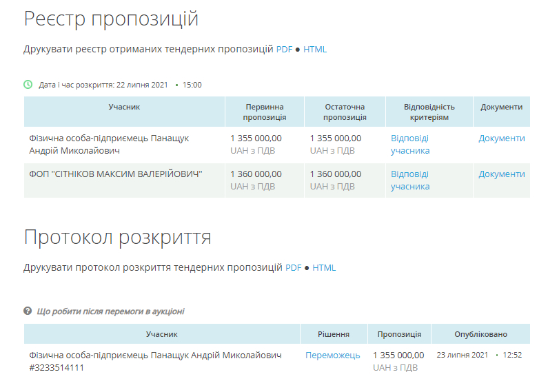Click the green clock icon beside opening date
The width and height of the screenshot is (548, 392).
tap(28, 85)
